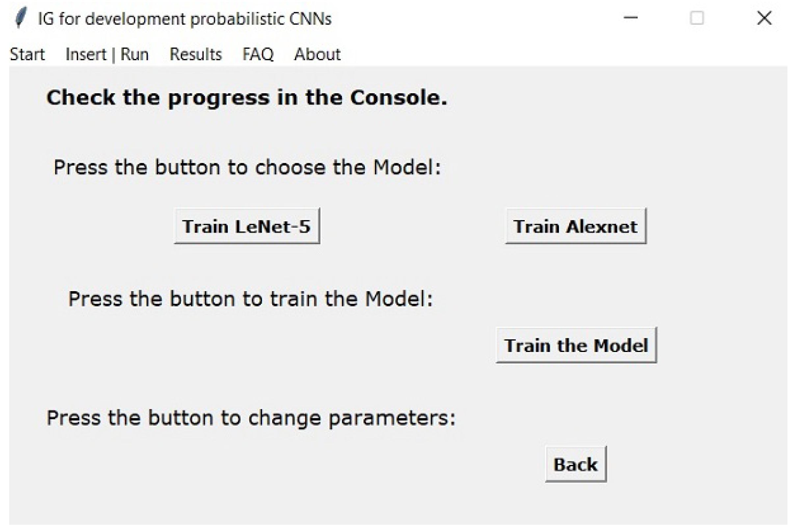Click the 'train the Model' instruction label

click(x=251, y=299)
